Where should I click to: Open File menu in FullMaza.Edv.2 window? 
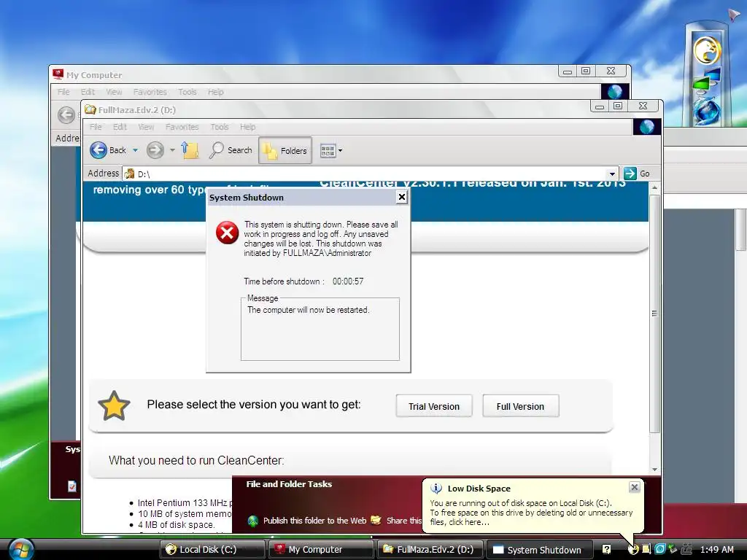(96, 127)
